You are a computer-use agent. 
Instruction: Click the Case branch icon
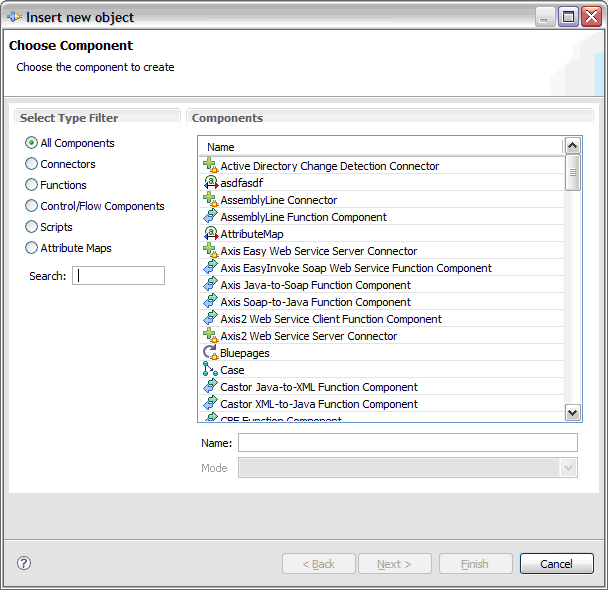211,370
